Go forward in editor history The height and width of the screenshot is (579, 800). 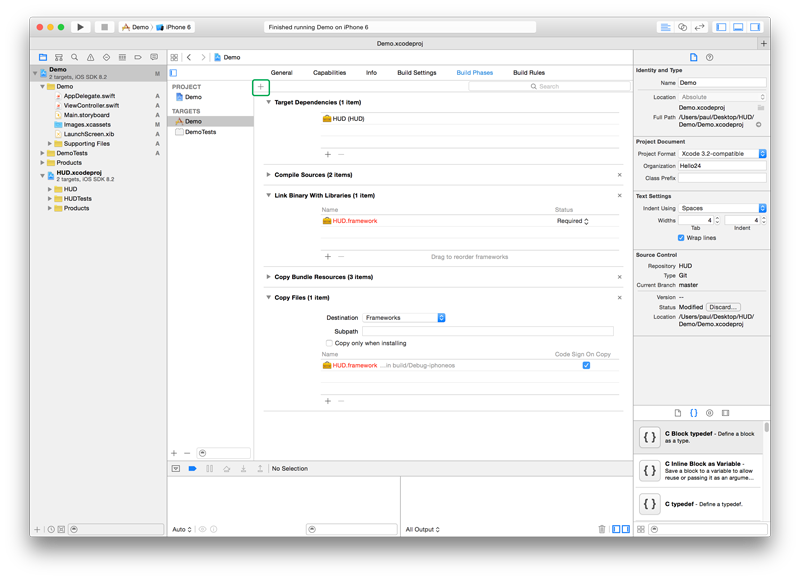tap(203, 57)
